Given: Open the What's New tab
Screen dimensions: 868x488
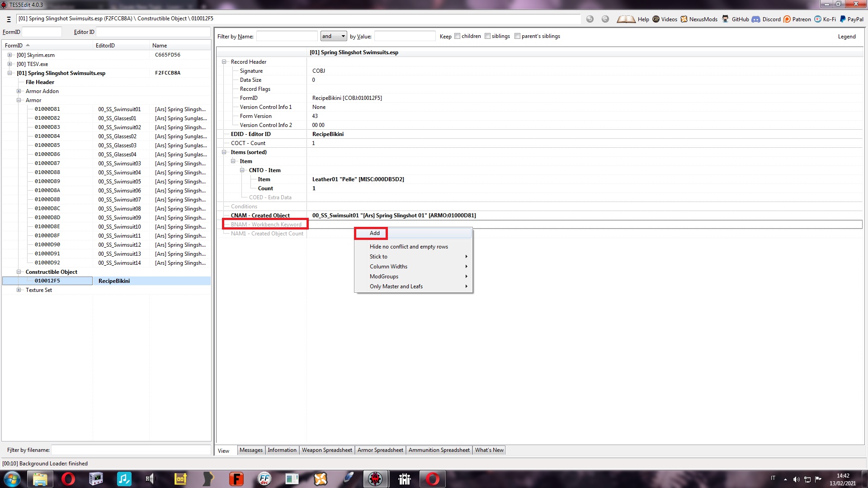Looking at the screenshot, I should point(489,450).
